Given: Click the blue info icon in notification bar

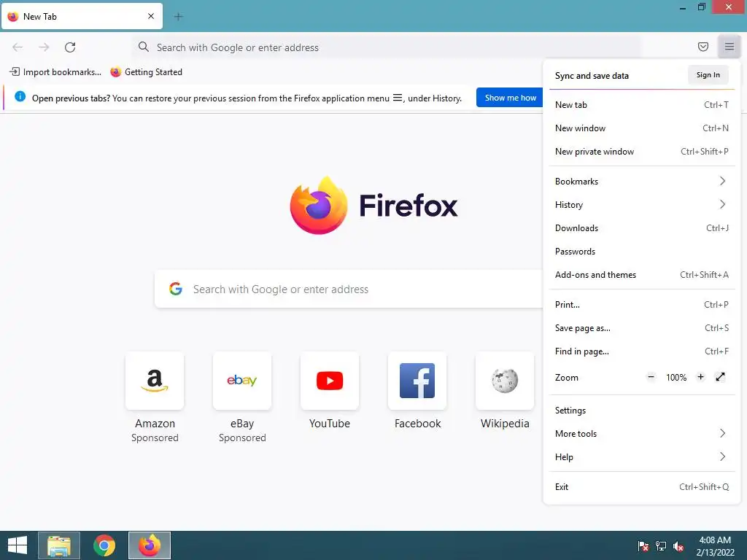Looking at the screenshot, I should click(x=20, y=97).
